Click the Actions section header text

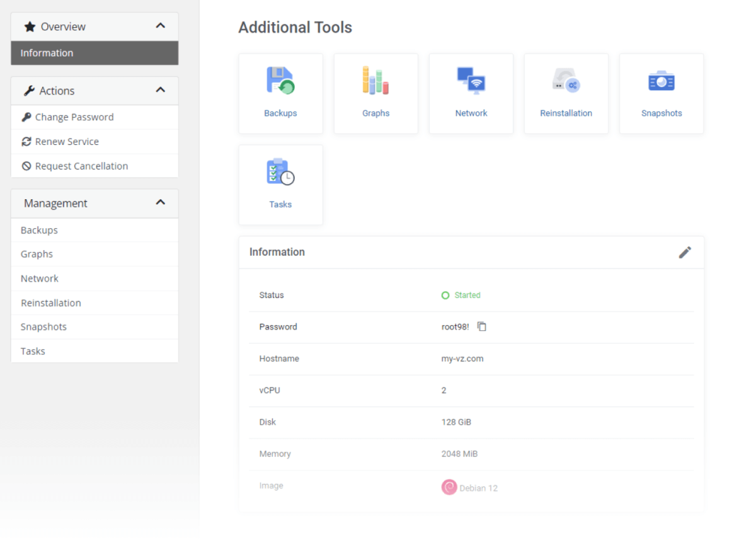tap(57, 91)
